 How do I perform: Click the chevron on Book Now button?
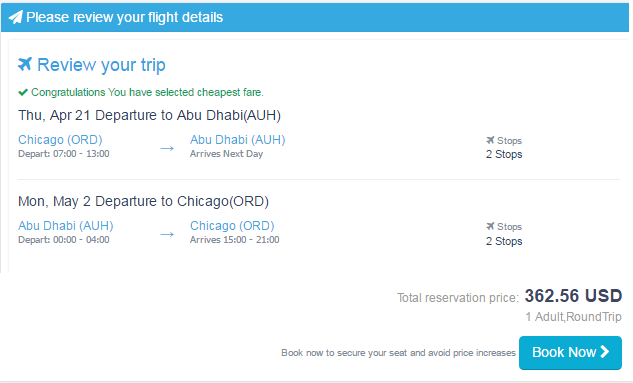point(604,352)
